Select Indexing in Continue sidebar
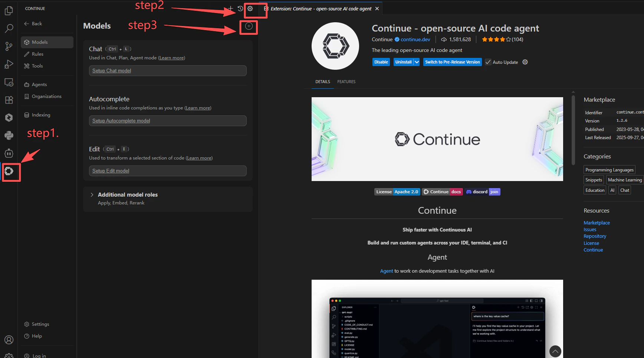The height and width of the screenshot is (358, 644). [x=47, y=115]
